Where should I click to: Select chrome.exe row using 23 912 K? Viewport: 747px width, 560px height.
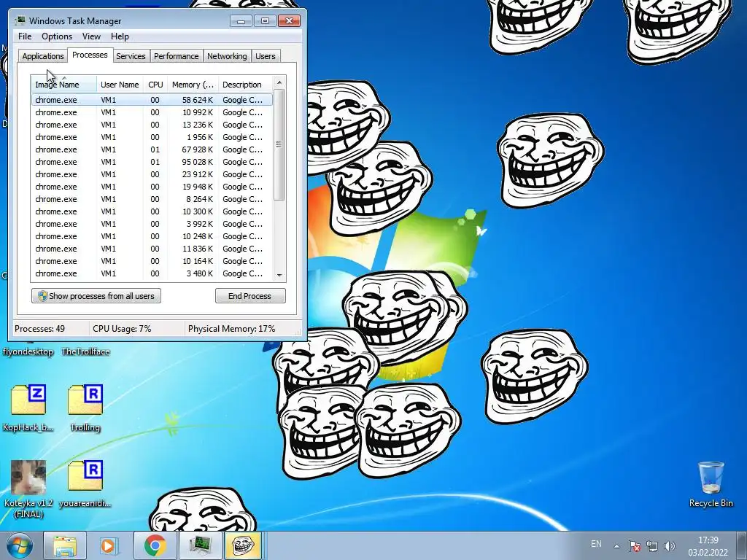[x=152, y=174]
